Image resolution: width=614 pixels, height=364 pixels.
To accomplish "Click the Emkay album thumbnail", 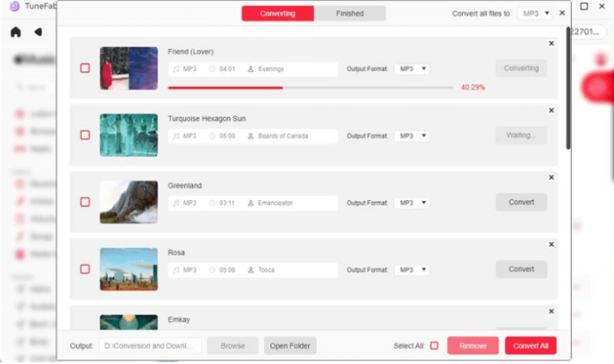I will (129, 322).
